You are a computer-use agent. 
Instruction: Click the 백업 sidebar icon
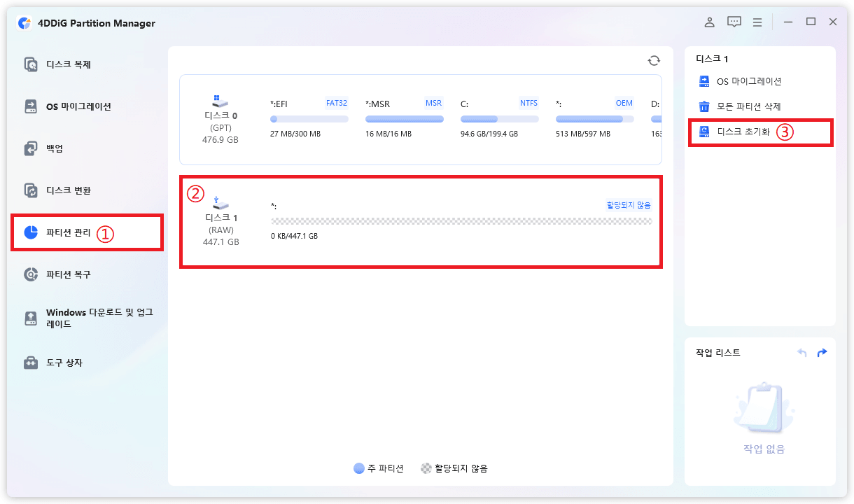(x=31, y=148)
